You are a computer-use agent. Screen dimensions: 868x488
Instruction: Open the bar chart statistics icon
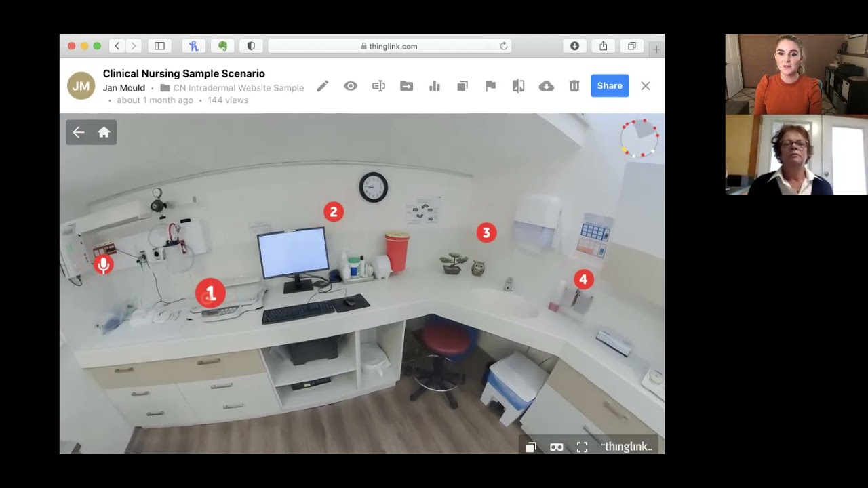(435, 86)
